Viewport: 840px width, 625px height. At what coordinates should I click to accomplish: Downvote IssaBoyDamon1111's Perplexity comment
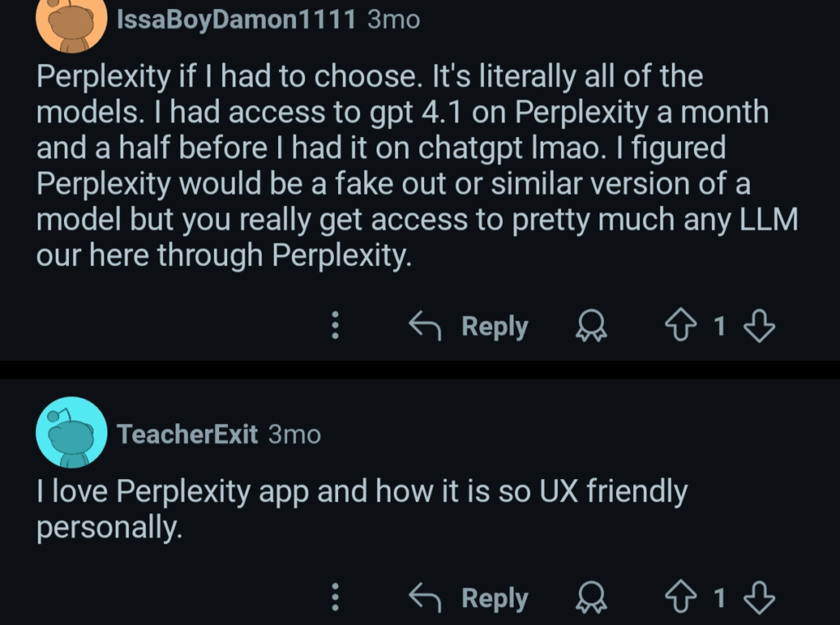pyautogui.click(x=758, y=327)
